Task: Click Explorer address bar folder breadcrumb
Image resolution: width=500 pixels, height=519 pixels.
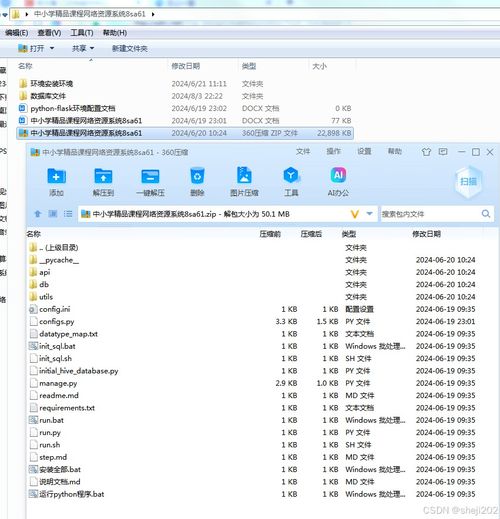Action: (x=90, y=14)
